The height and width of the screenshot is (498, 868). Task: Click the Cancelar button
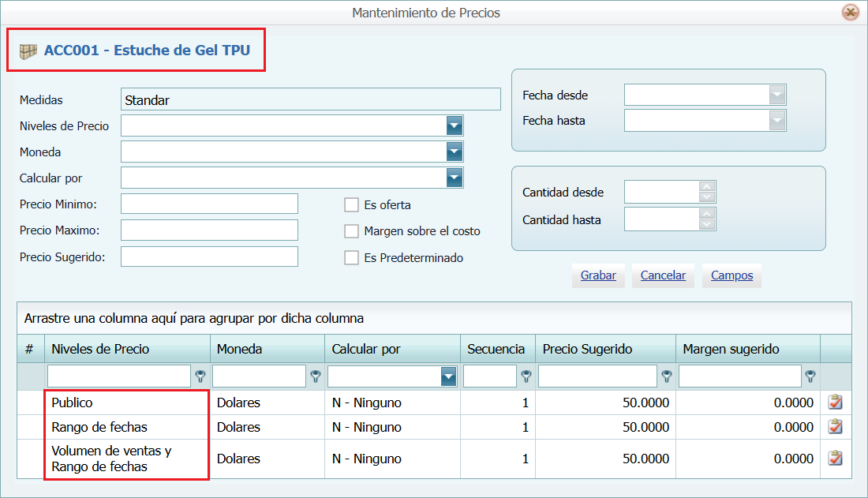[663, 275]
